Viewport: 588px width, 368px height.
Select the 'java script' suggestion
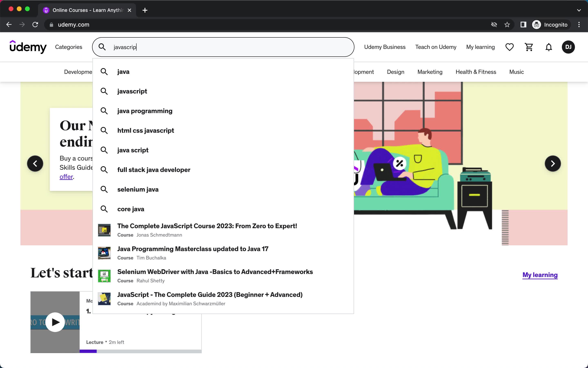click(223, 150)
